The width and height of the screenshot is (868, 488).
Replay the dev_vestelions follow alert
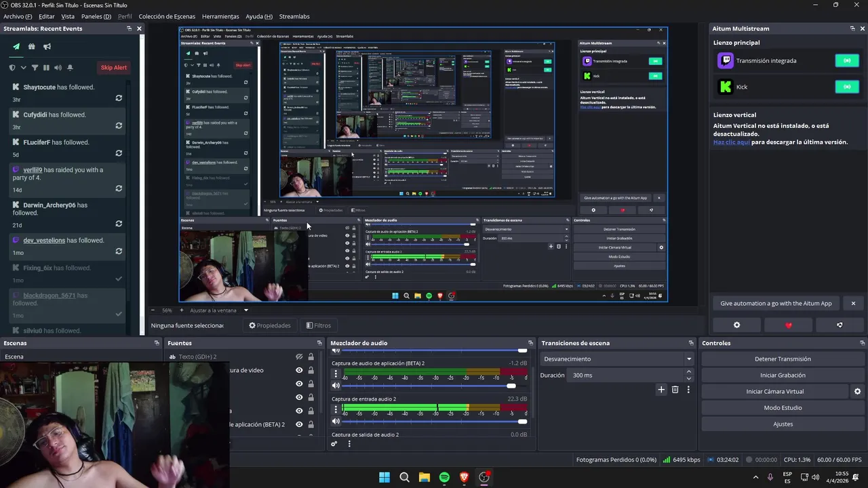(119, 251)
